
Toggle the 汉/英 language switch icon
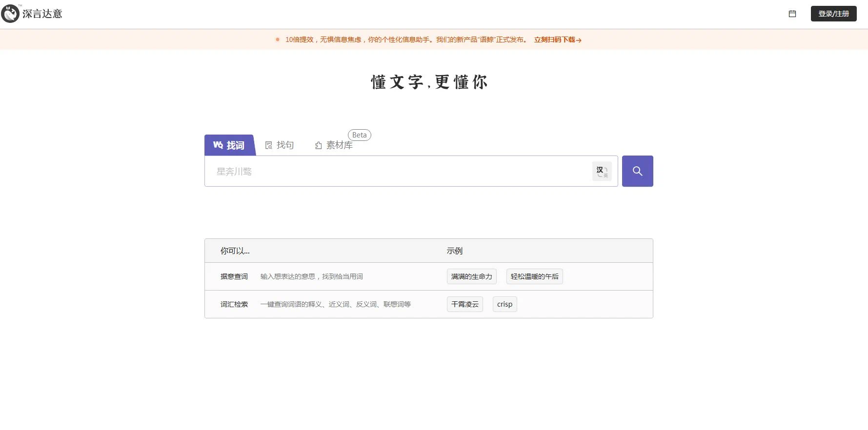[602, 171]
